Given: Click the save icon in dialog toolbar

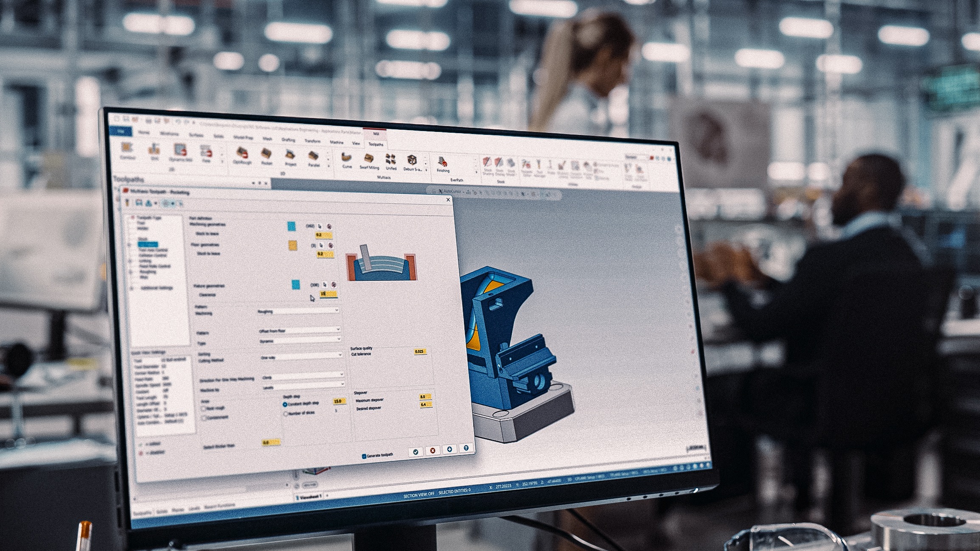Looking at the screenshot, I should tap(139, 203).
